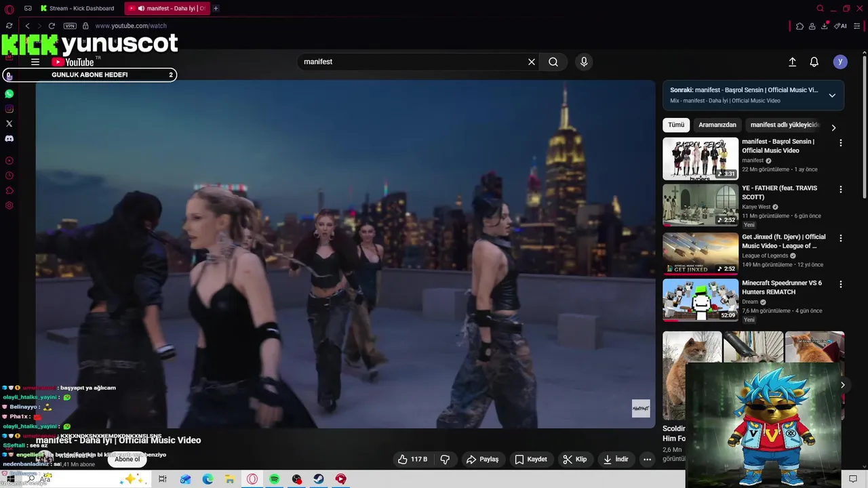Open a new browser tab with the plus button
The image size is (868, 488).
(216, 8)
